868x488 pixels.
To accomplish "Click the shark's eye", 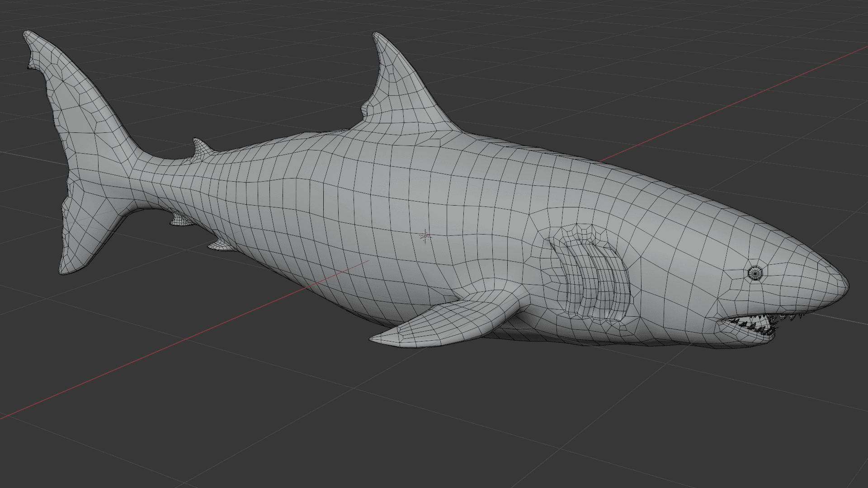I will [755, 273].
